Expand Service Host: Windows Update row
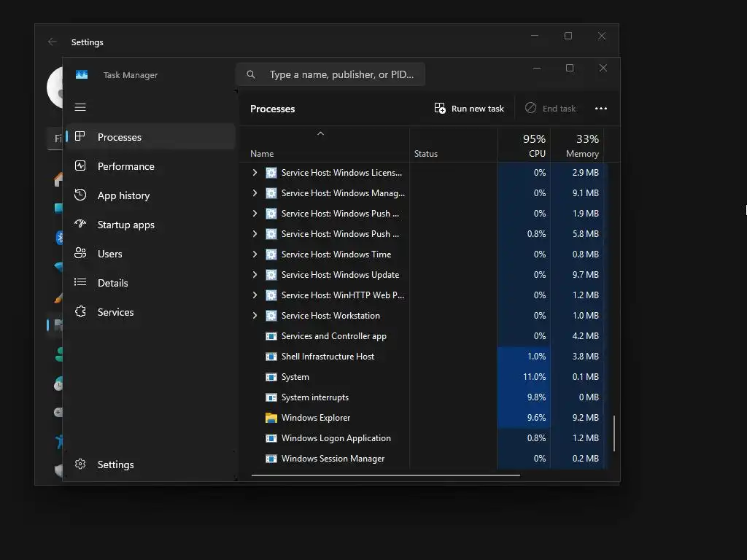The width and height of the screenshot is (747, 560). (255, 275)
